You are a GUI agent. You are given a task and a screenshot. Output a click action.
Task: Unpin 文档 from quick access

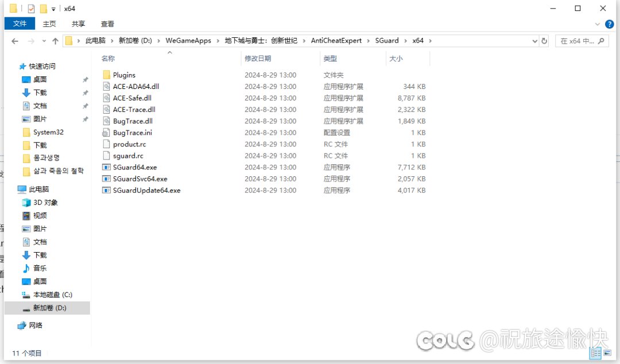click(x=85, y=106)
